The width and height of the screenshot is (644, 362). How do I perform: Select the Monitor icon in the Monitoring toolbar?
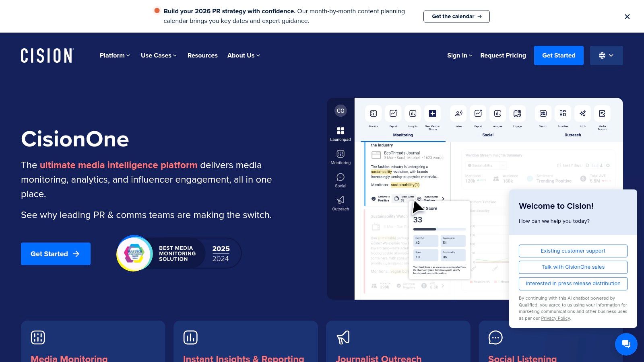pos(373,113)
